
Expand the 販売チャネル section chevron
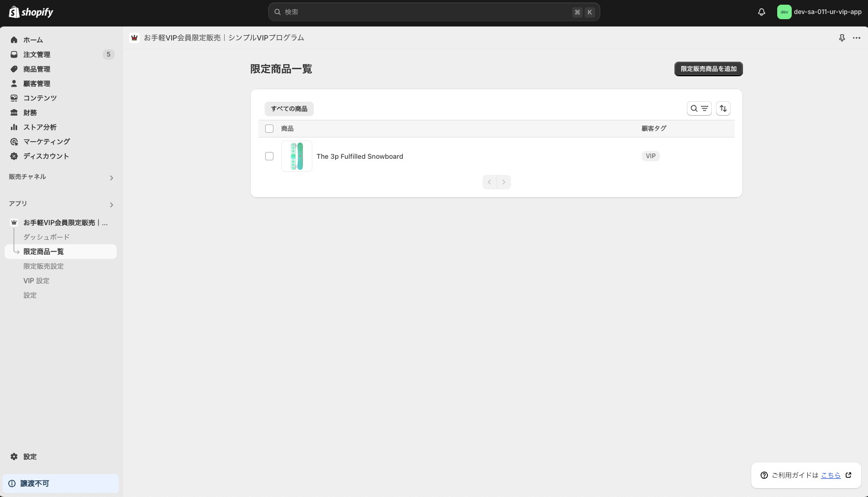[x=111, y=178]
